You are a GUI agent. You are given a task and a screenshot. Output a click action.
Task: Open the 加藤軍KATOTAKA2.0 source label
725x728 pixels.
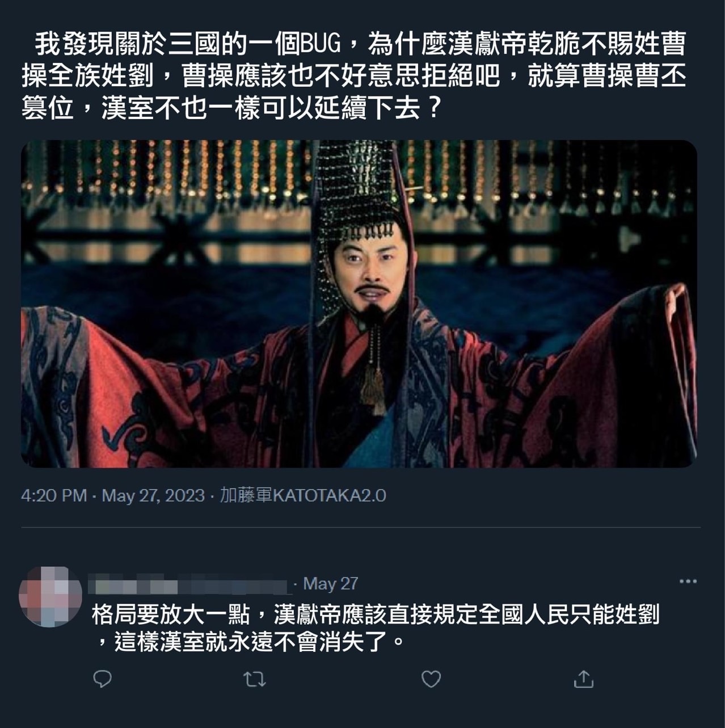pos(303,495)
